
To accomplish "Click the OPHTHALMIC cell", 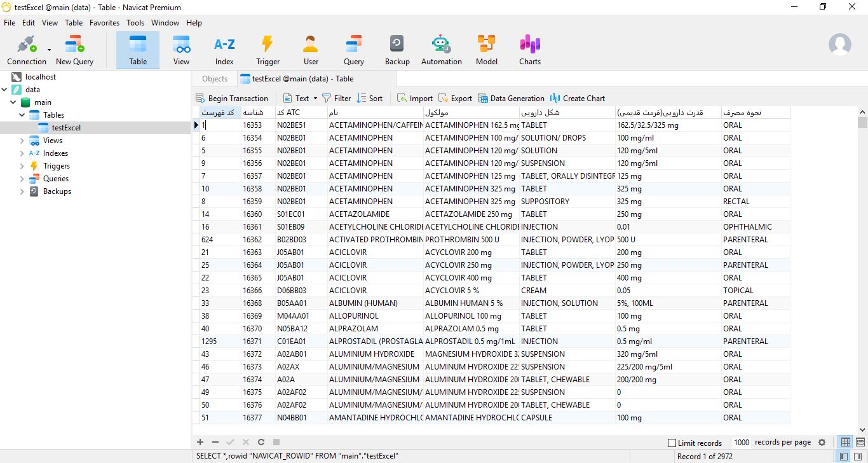I will coord(756,227).
